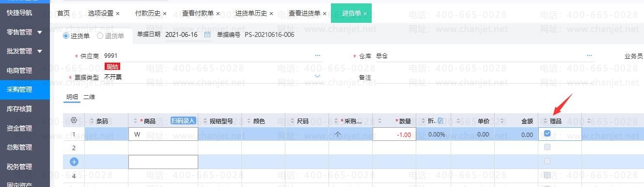
Task: Close the 选项设置 tab
Action: [118, 14]
